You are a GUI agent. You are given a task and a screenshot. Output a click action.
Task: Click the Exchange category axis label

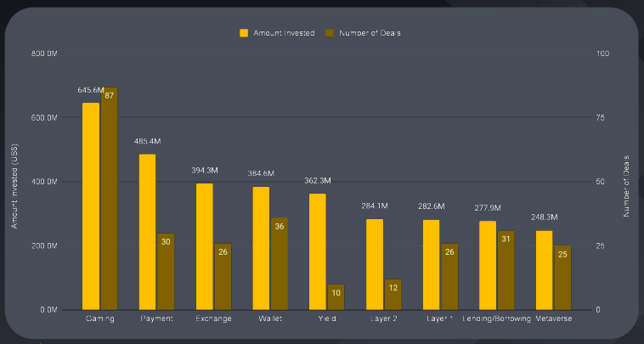pos(213,319)
